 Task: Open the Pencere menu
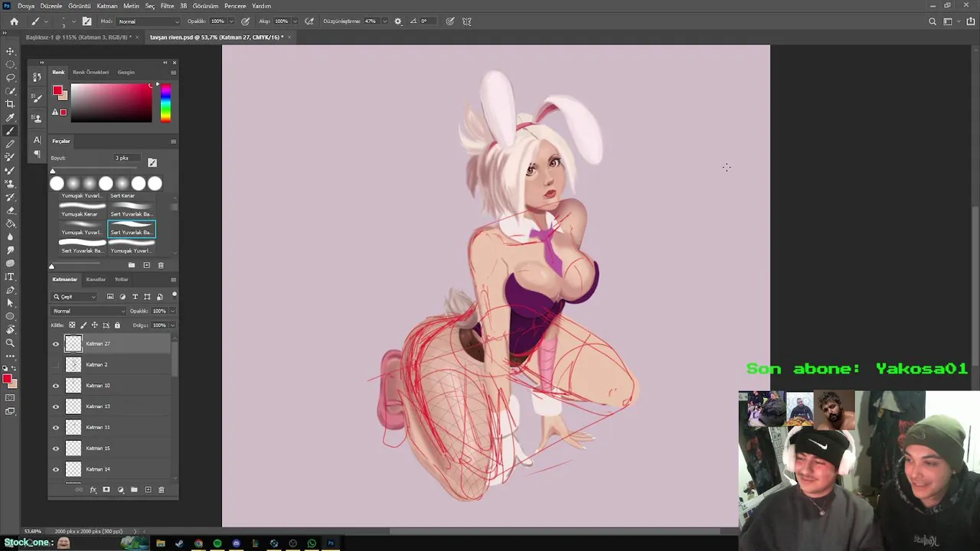235,6
